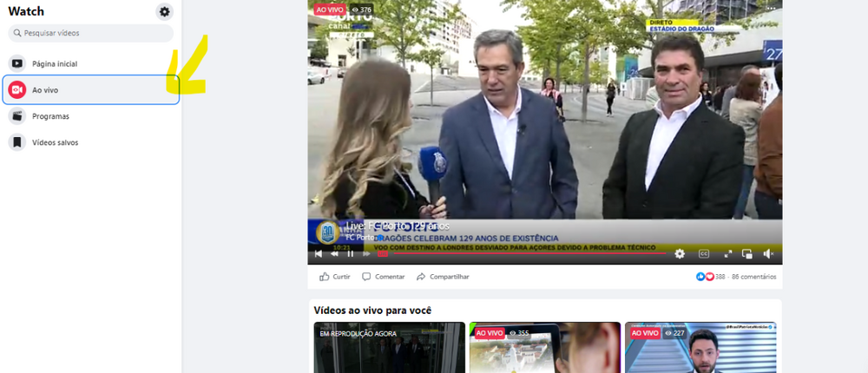Click Compartilhar to share the video
The width and height of the screenshot is (868, 373).
(443, 277)
